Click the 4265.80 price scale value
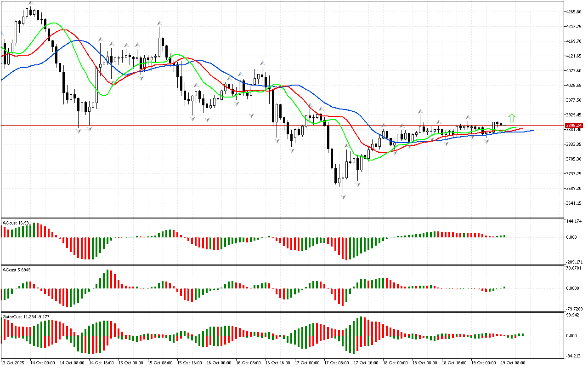Image resolution: width=588 pixels, height=368 pixels. click(575, 11)
